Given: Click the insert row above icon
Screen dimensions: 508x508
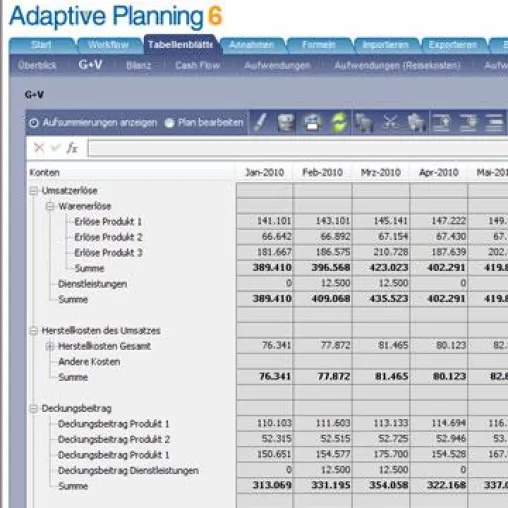Looking at the screenshot, I should (441, 123).
